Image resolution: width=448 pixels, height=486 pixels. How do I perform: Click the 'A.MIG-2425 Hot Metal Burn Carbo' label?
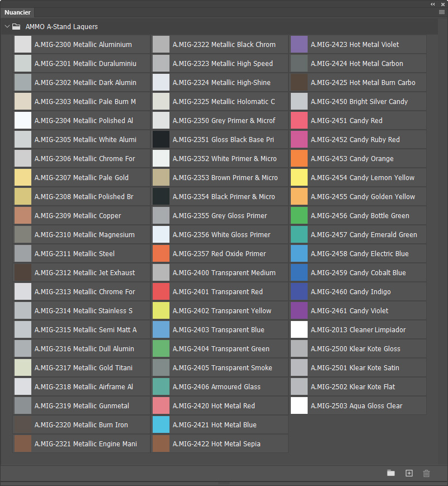point(363,82)
